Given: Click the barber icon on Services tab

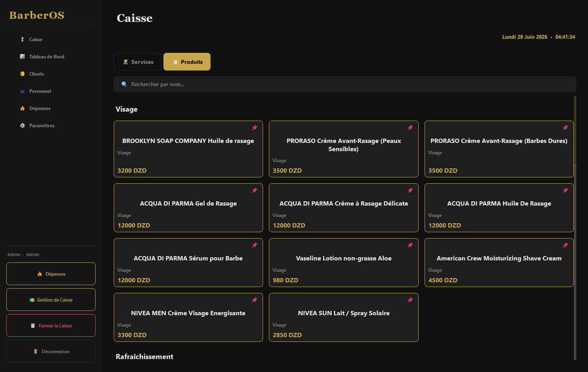Looking at the screenshot, I should pyautogui.click(x=125, y=62).
